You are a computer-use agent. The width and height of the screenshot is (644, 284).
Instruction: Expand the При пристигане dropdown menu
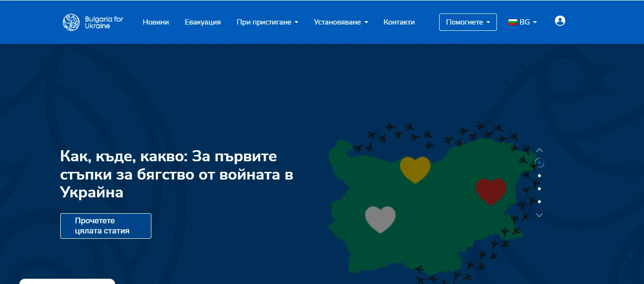click(267, 22)
